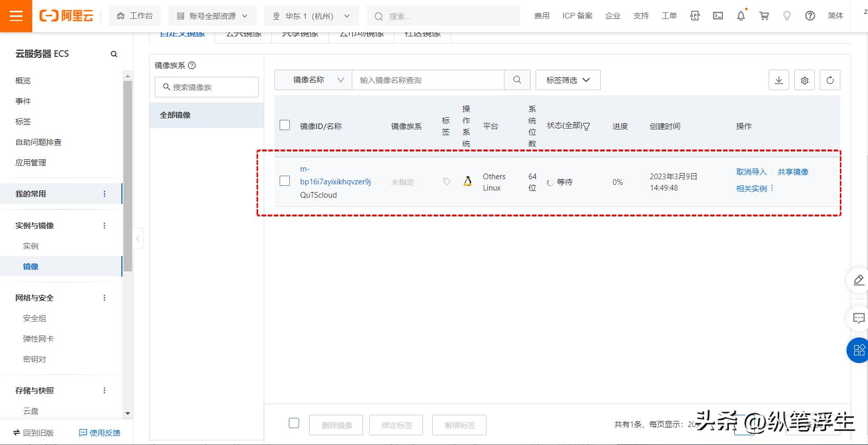Select 全部镜像 in the family list

click(206, 115)
